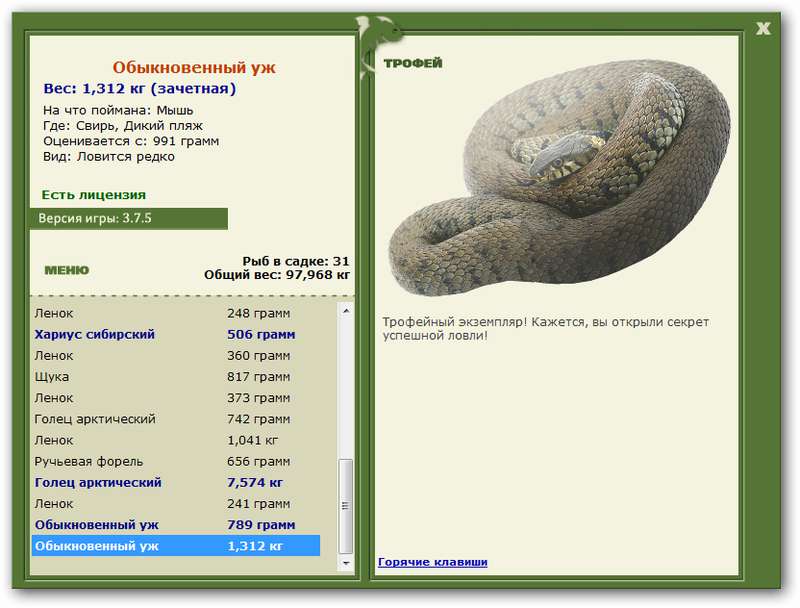Open the ТРОФЕЙ section

click(413, 63)
